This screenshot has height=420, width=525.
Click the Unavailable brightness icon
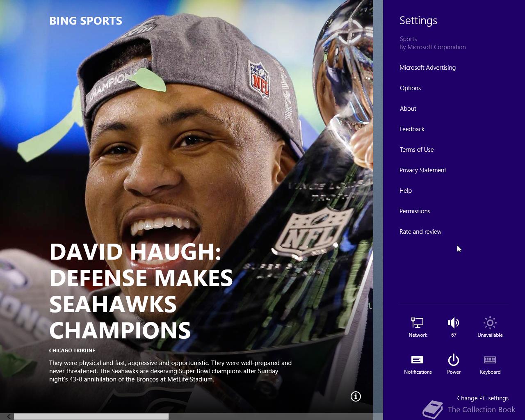[x=490, y=323]
